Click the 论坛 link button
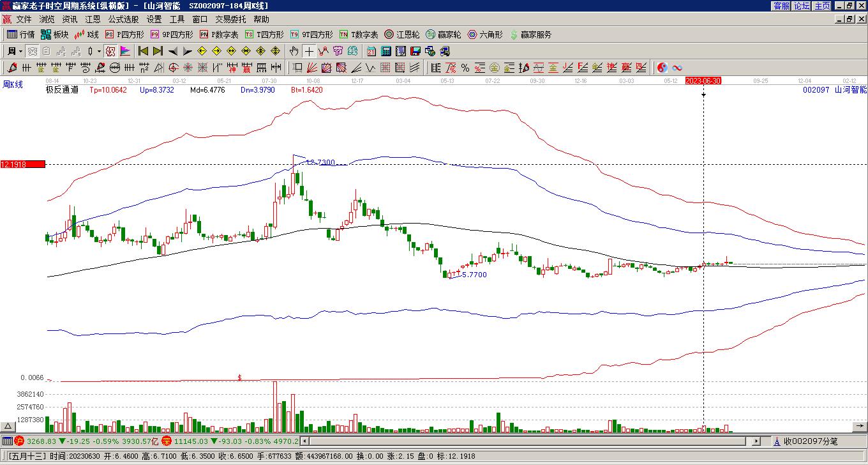Screen dimensions: 868x465 802,5
